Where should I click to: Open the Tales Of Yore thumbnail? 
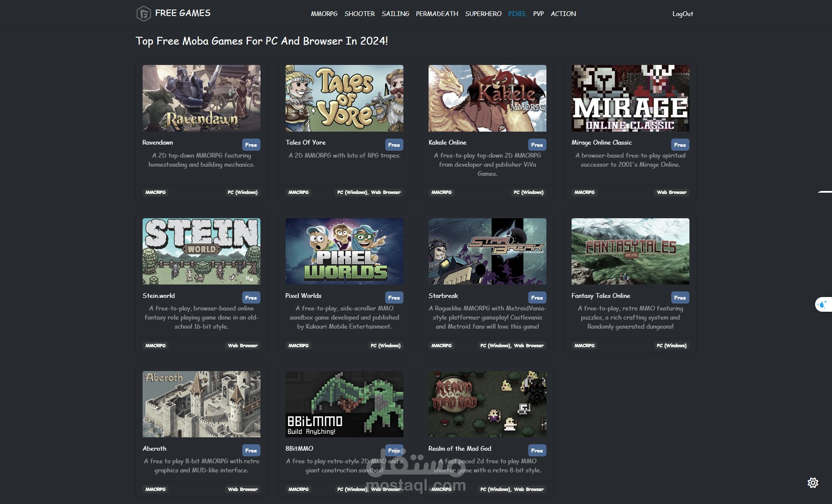click(x=344, y=98)
